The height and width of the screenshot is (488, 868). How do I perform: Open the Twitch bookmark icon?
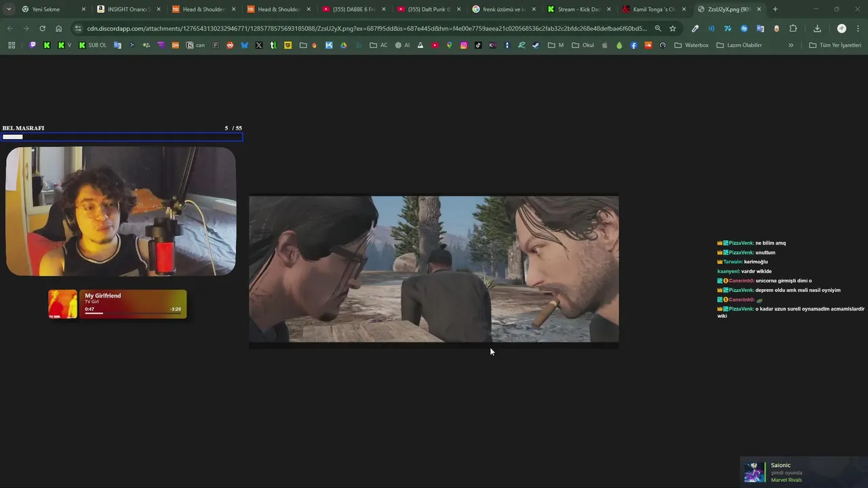(33, 45)
